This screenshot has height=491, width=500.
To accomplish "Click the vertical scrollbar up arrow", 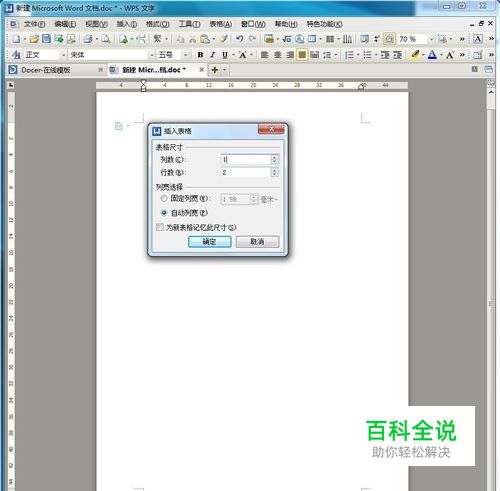I will coord(491,92).
